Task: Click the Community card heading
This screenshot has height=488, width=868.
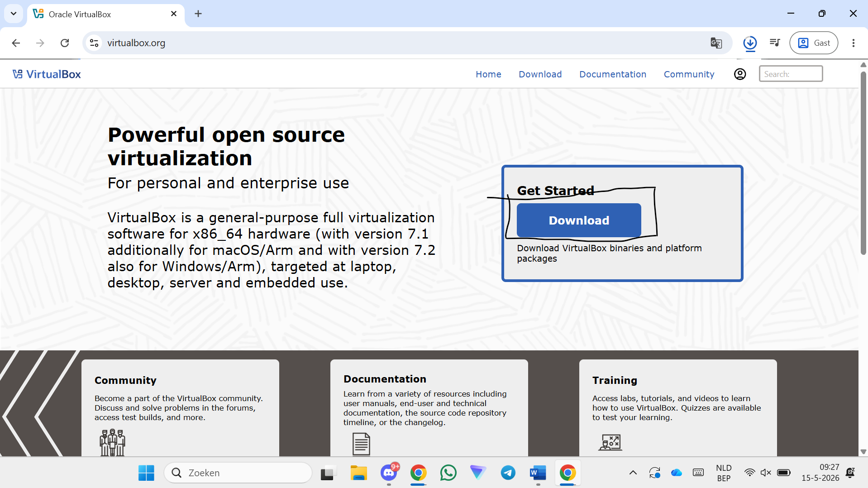Action: pyautogui.click(x=125, y=381)
